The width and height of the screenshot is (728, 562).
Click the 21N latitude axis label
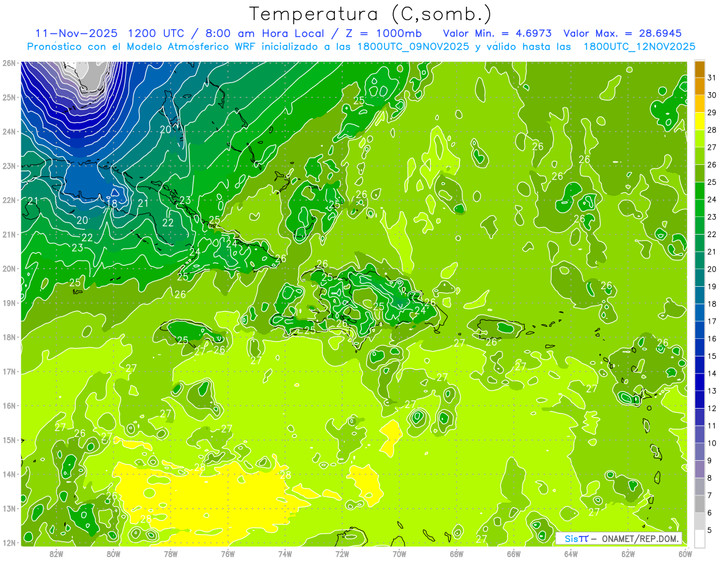(9, 234)
